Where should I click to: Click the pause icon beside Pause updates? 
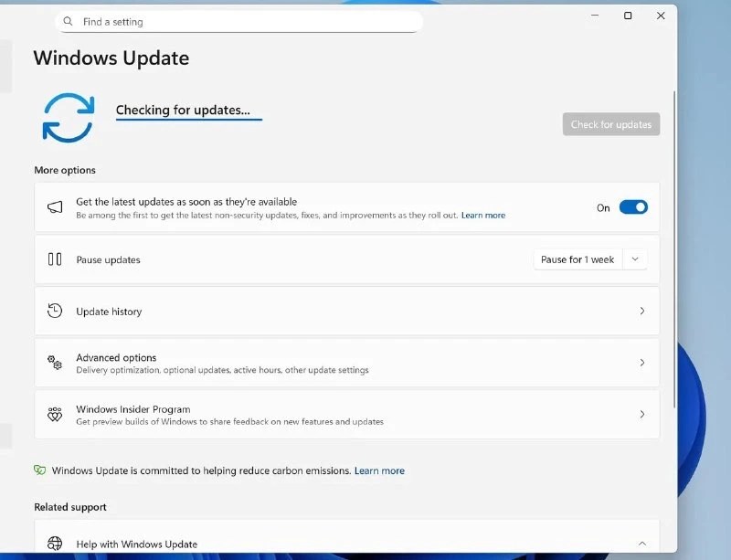pyautogui.click(x=55, y=259)
